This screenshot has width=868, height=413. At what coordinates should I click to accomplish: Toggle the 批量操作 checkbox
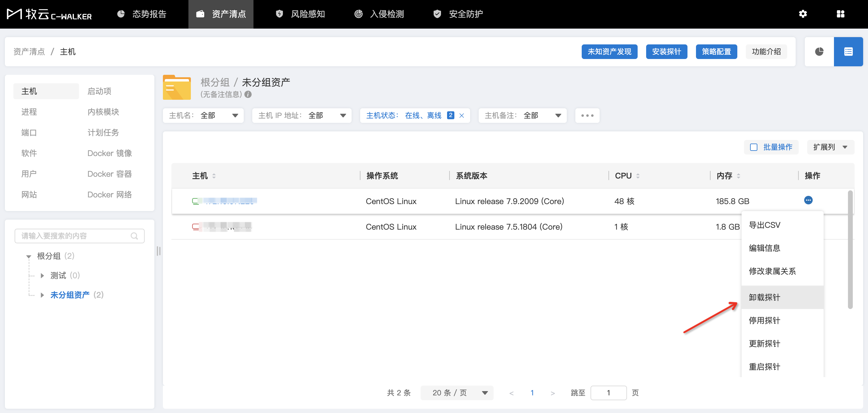click(x=753, y=147)
